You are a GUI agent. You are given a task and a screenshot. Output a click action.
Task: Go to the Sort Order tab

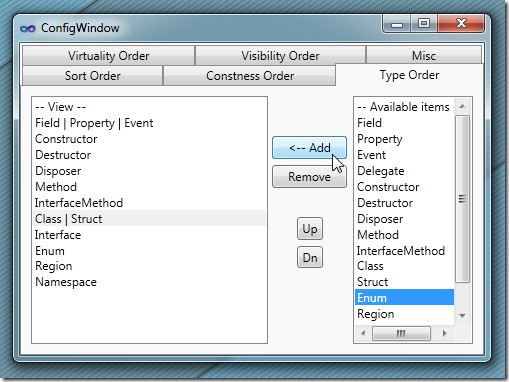[92, 76]
